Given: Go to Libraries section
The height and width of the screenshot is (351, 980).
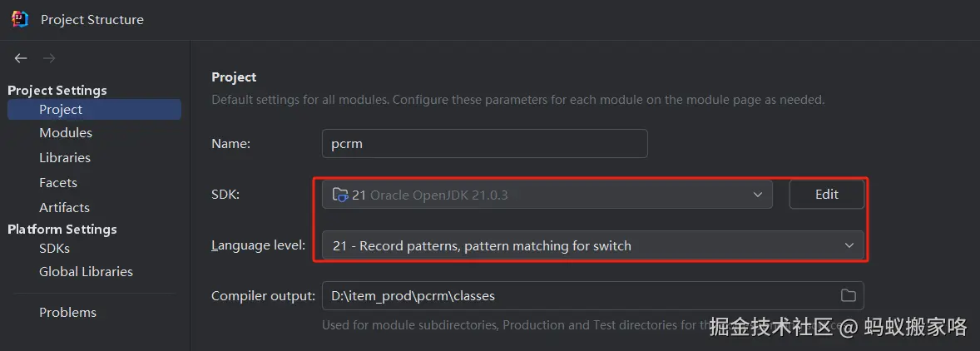Looking at the screenshot, I should (x=65, y=158).
